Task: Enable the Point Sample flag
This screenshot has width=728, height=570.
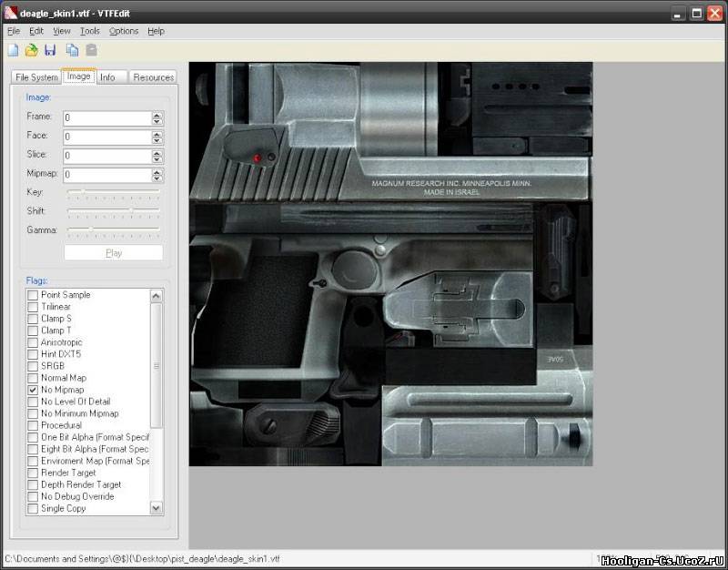Action: [x=33, y=295]
